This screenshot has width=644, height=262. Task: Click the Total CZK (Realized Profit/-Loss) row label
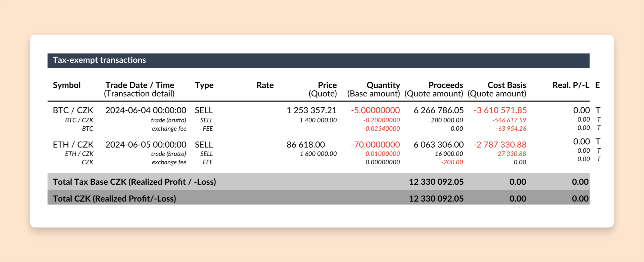114,199
